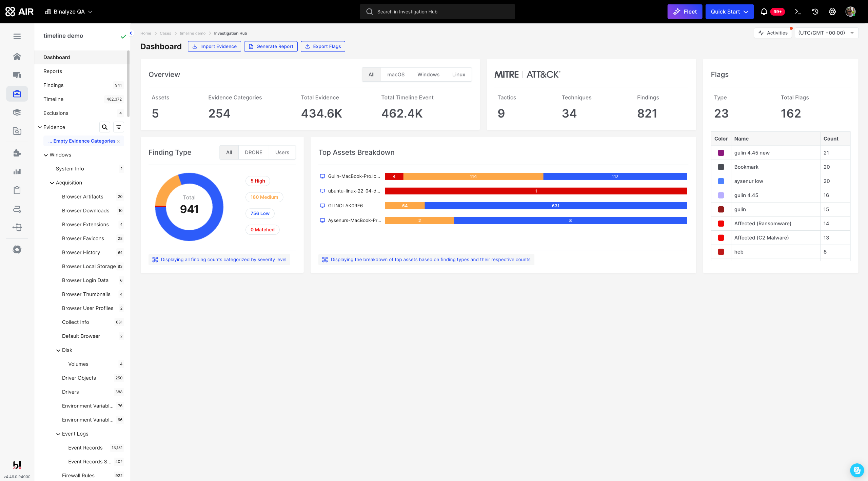Click the Evidence filter icon
Screen dimensions: 868x481
tap(119, 127)
